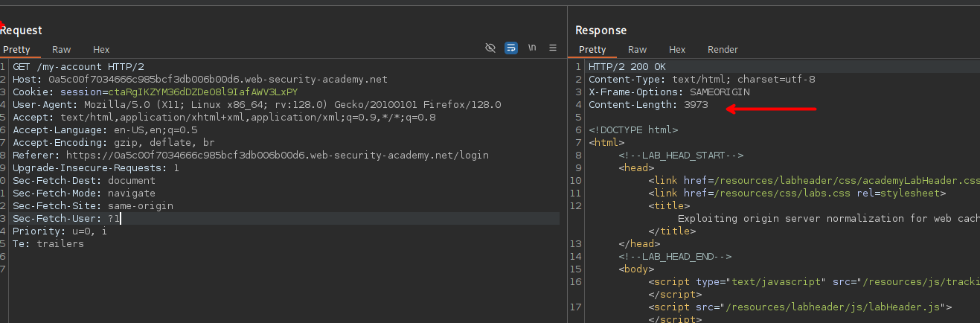Open the response Render tab
980x323 pixels.
(723, 50)
